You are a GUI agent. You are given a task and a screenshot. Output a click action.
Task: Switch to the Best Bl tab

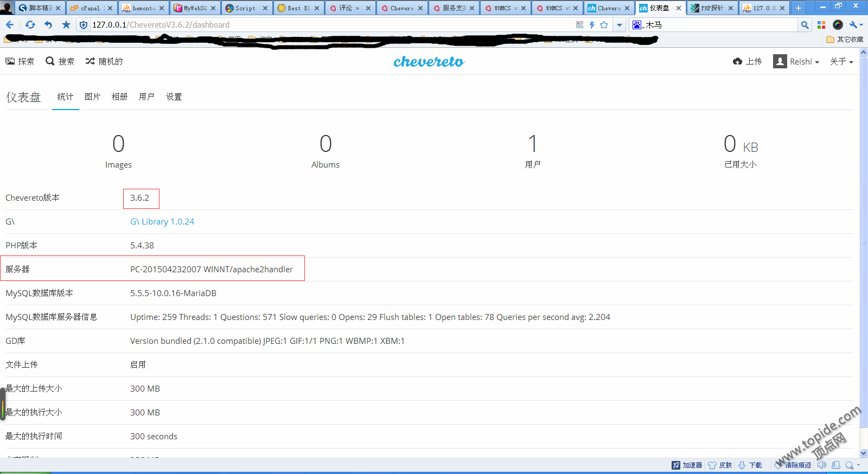pos(297,8)
